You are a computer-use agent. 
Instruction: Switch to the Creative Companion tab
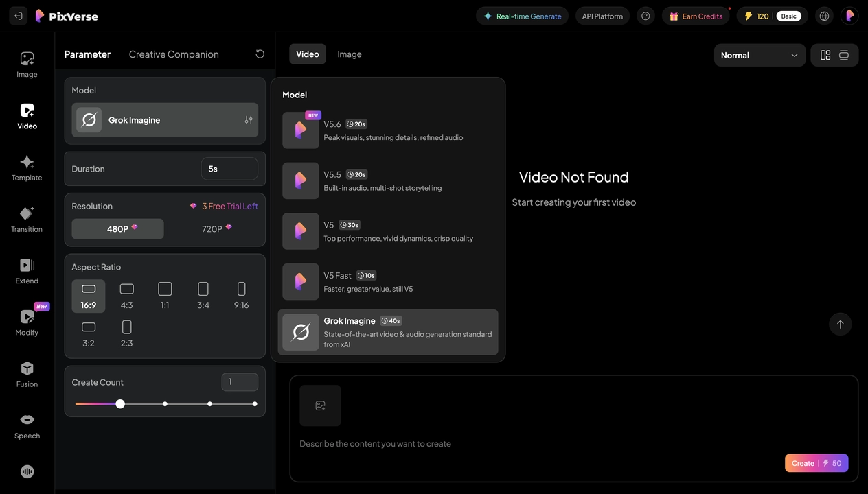point(174,54)
